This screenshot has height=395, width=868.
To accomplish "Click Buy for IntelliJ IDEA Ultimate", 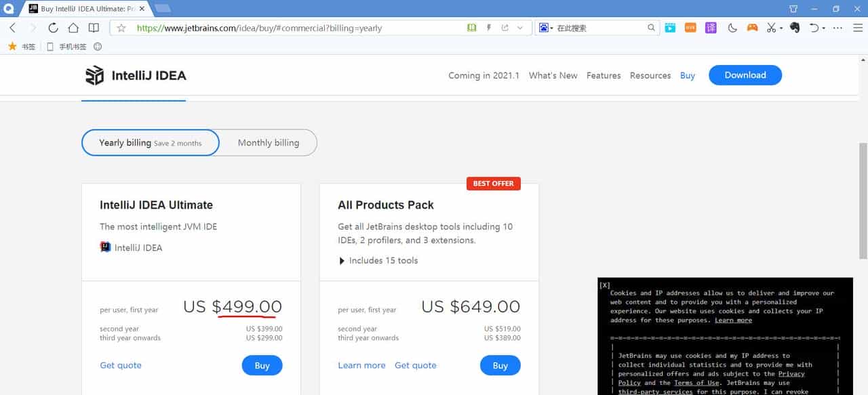I will pyautogui.click(x=262, y=365).
